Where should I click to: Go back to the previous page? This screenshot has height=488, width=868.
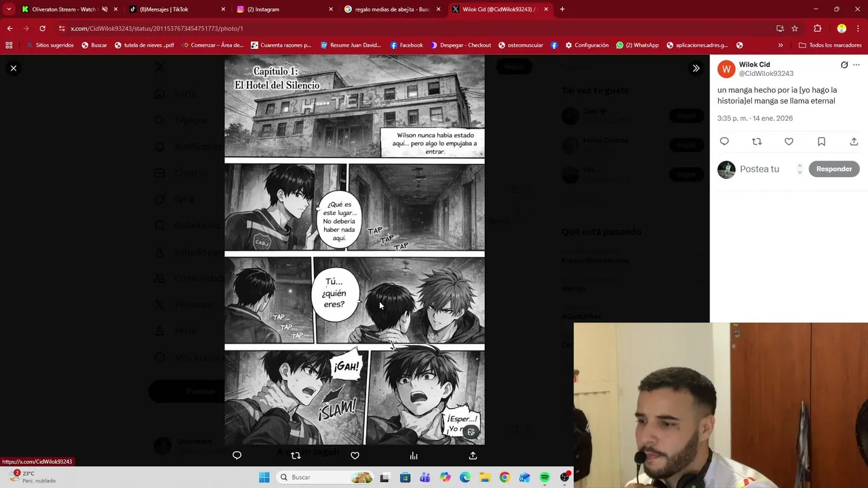tap(9, 28)
